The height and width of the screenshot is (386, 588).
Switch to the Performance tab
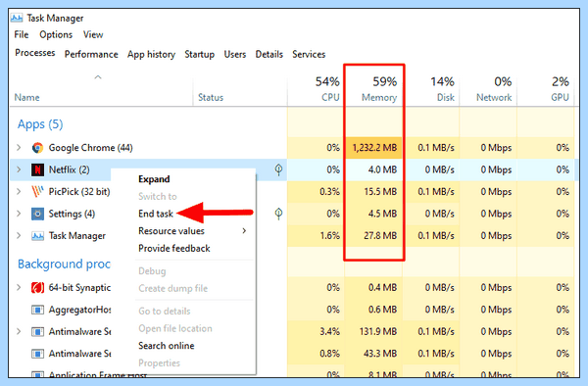tap(91, 54)
